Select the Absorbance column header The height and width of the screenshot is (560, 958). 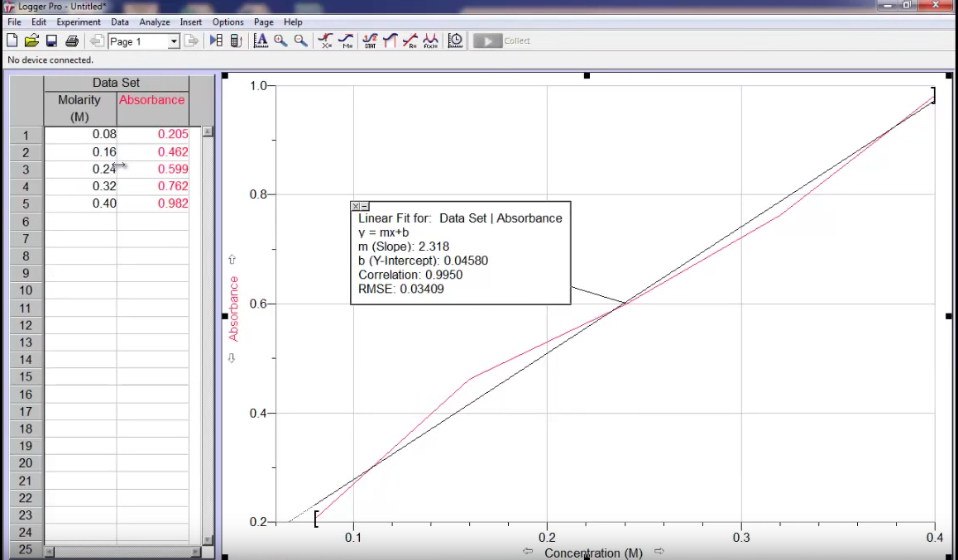pyautogui.click(x=152, y=108)
